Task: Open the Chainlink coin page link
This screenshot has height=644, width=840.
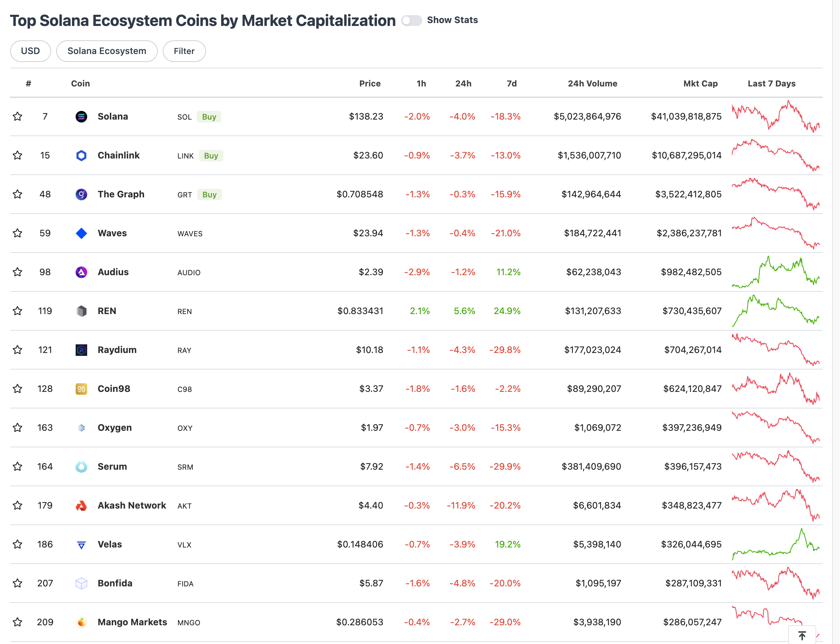Action: pyautogui.click(x=119, y=155)
